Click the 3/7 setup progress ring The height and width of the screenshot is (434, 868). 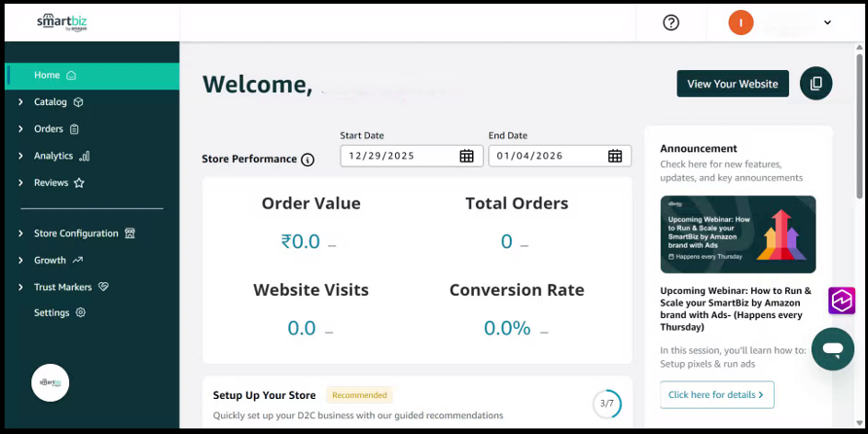(607, 404)
